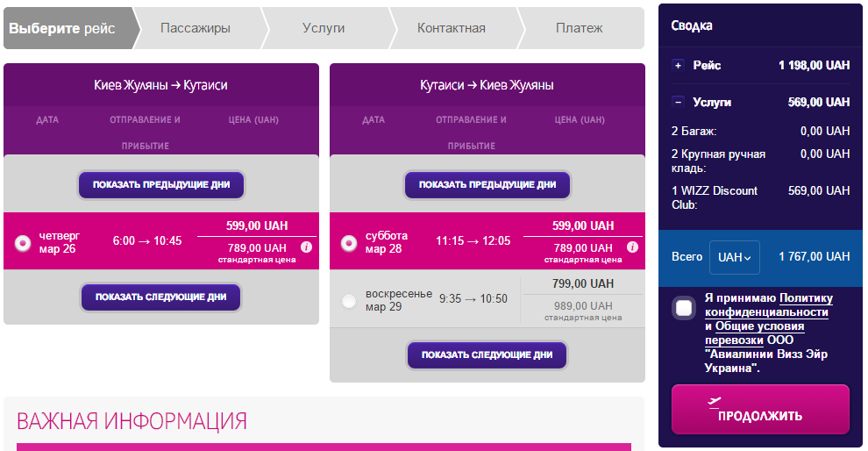The image size is (868, 451).
Task: Show previous days for Kyiv to Kutaisi
Action: click(161, 185)
